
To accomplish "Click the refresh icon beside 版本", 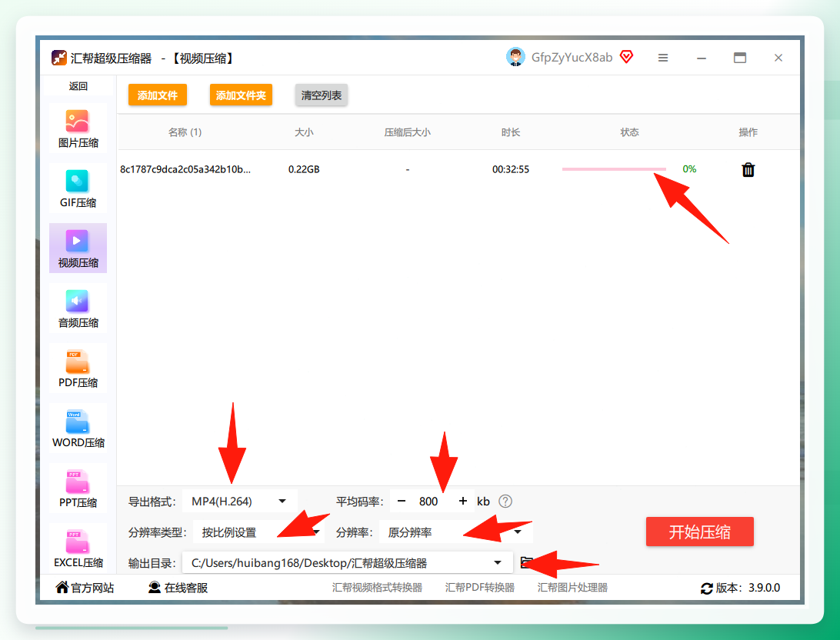I will tap(707, 588).
